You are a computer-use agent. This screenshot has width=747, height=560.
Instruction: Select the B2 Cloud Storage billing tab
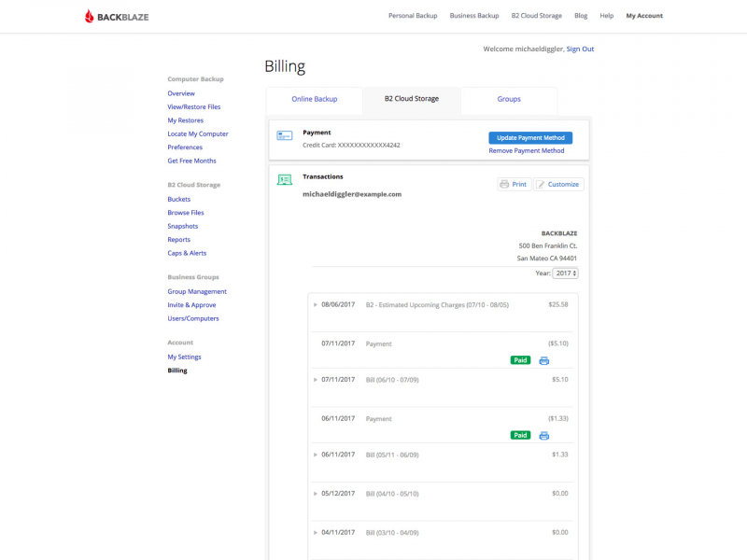click(x=412, y=99)
